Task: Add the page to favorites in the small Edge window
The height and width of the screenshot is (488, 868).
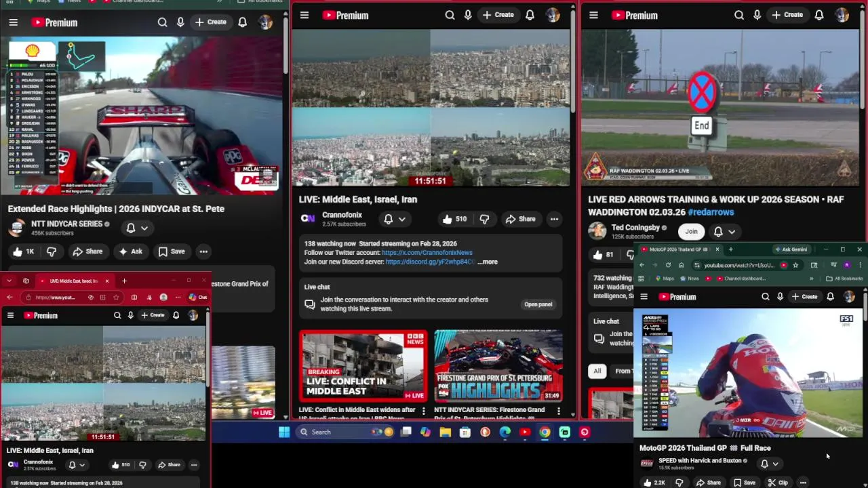Action: (x=116, y=297)
